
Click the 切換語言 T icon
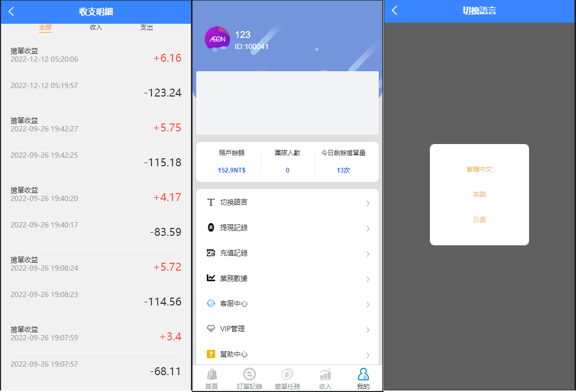210,203
